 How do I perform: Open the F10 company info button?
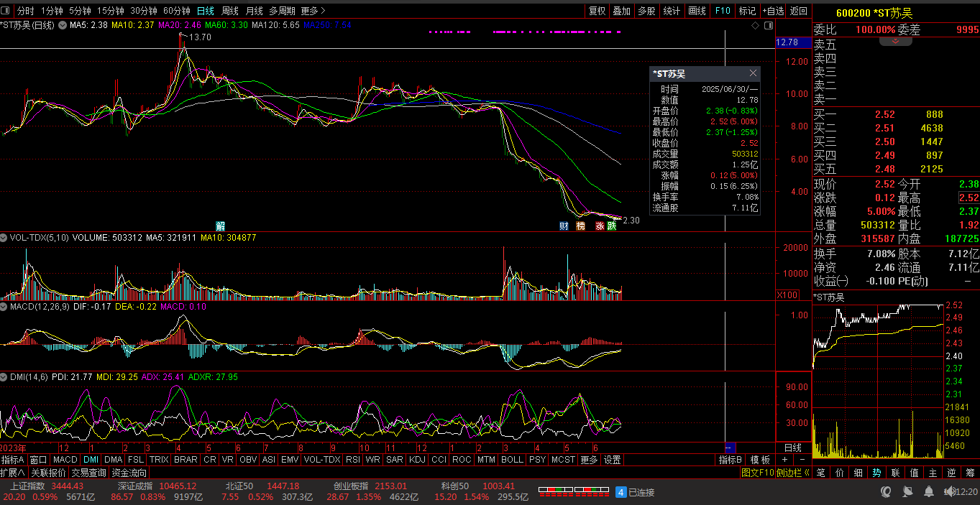723,11
